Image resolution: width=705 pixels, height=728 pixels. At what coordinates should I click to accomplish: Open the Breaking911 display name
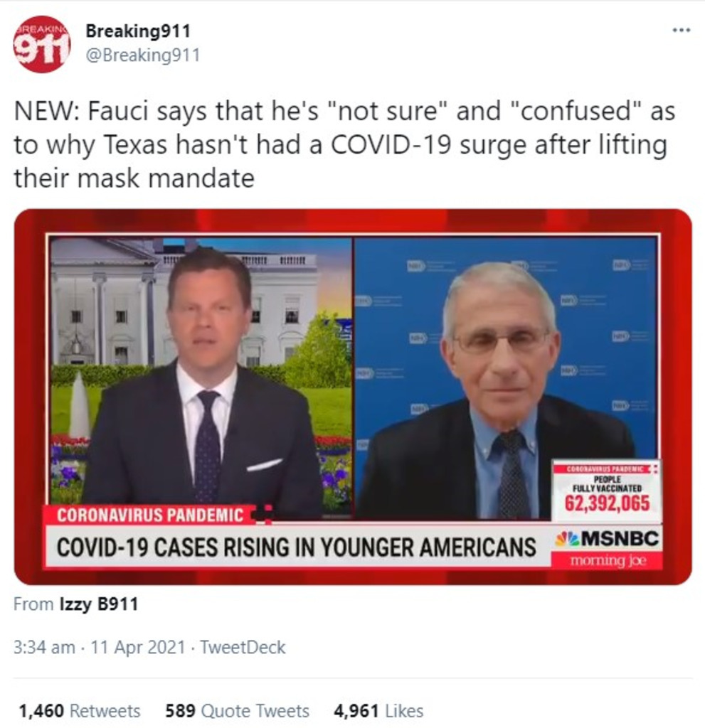138,31
